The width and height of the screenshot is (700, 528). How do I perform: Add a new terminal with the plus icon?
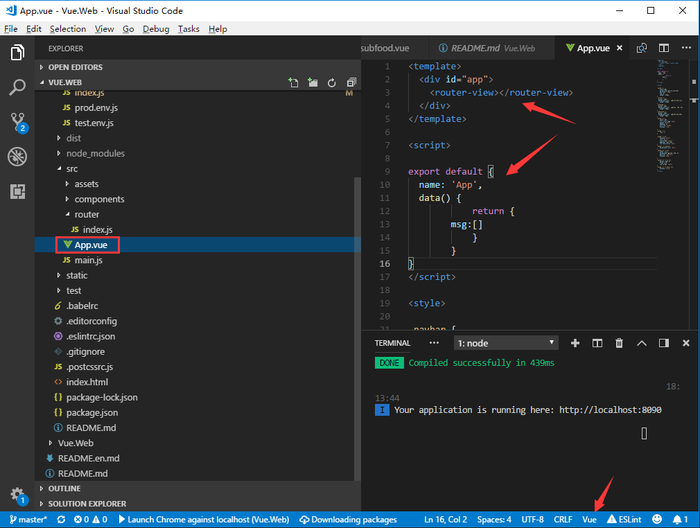pyautogui.click(x=575, y=343)
